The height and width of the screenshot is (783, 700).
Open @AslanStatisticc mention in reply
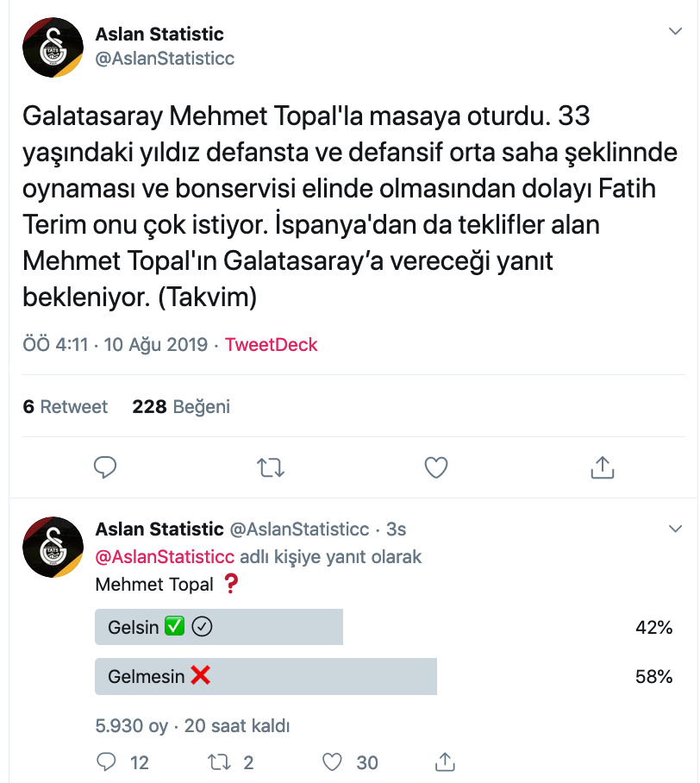165,556
